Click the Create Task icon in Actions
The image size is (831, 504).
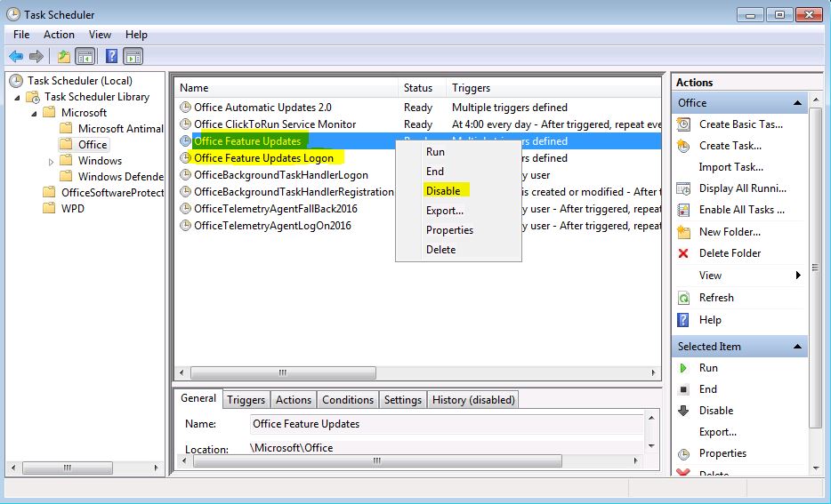[x=683, y=146]
